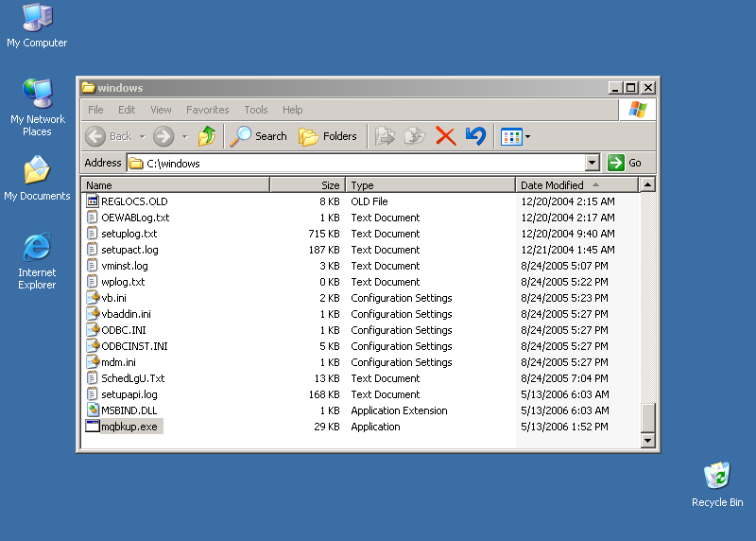Click the scrollbar up arrow

tap(647, 184)
